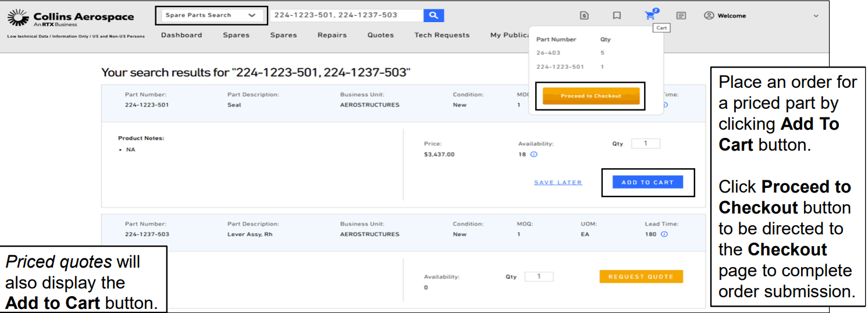This screenshot has width=868, height=313.
Task: Open the messages list icon
Action: point(681,16)
